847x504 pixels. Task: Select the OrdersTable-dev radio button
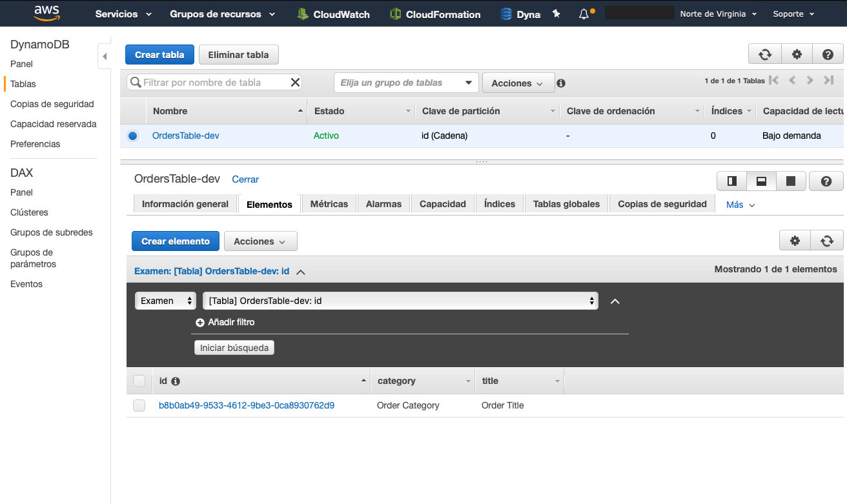tap(132, 136)
